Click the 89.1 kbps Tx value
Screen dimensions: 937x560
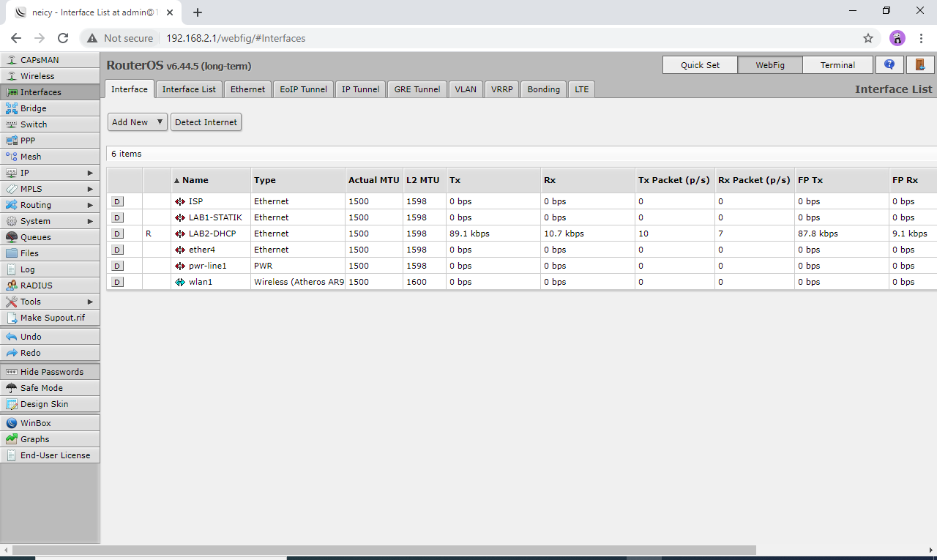tap(469, 234)
